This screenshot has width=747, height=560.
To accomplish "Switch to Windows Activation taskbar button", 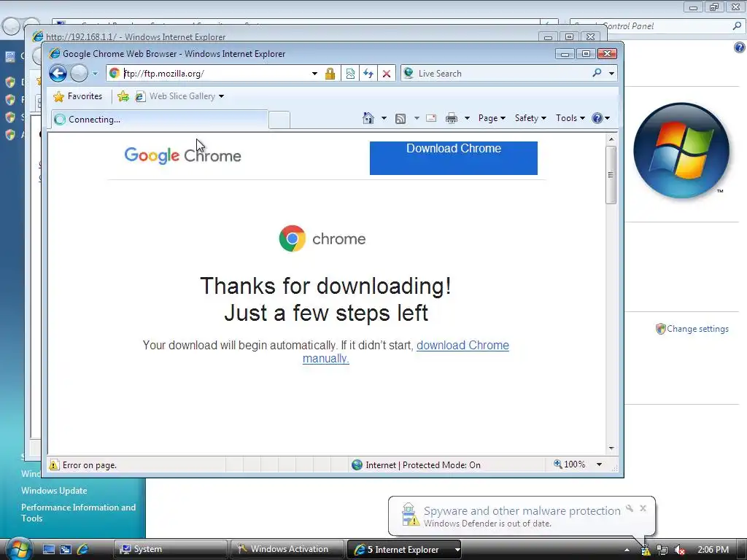I will pyautogui.click(x=287, y=549).
